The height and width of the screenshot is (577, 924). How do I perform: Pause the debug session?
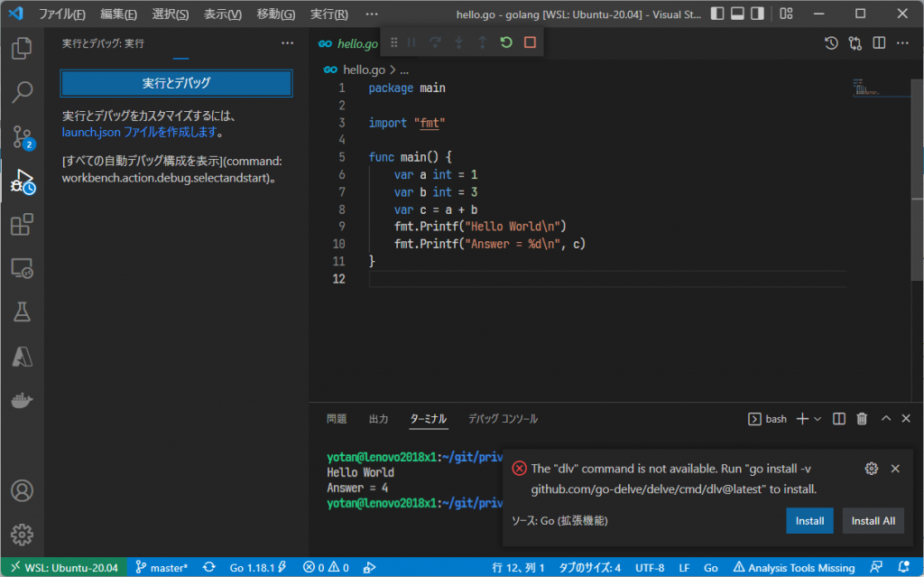tap(411, 42)
